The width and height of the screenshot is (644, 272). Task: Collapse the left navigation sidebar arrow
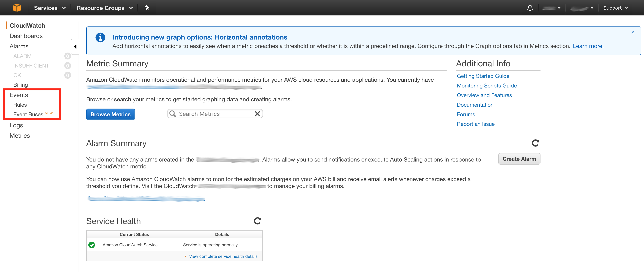click(x=75, y=47)
